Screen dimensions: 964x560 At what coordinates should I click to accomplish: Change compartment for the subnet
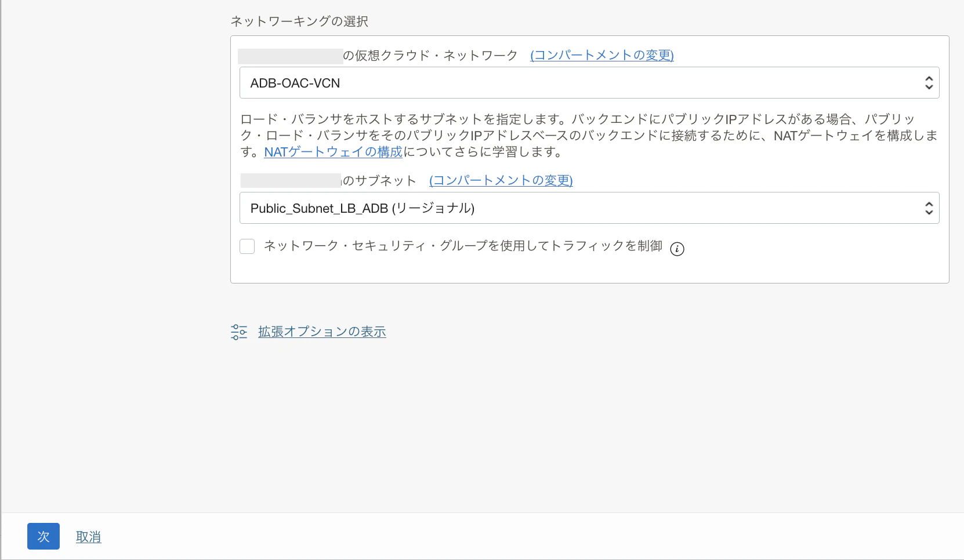[x=501, y=180]
